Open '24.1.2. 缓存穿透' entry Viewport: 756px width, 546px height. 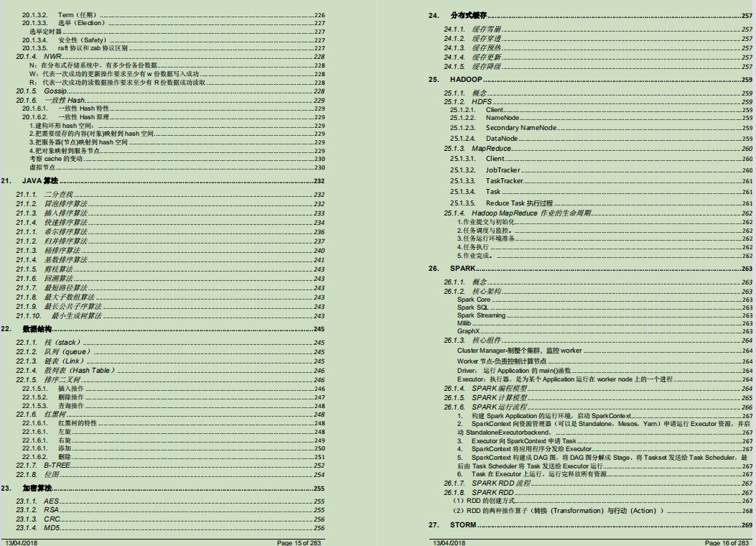[x=598, y=39]
